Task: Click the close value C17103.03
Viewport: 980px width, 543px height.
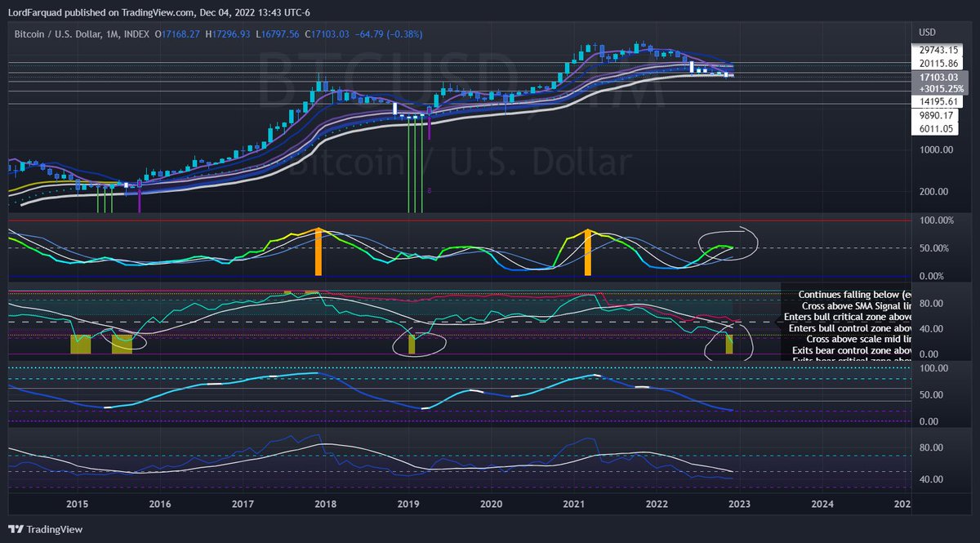Action: [327, 33]
